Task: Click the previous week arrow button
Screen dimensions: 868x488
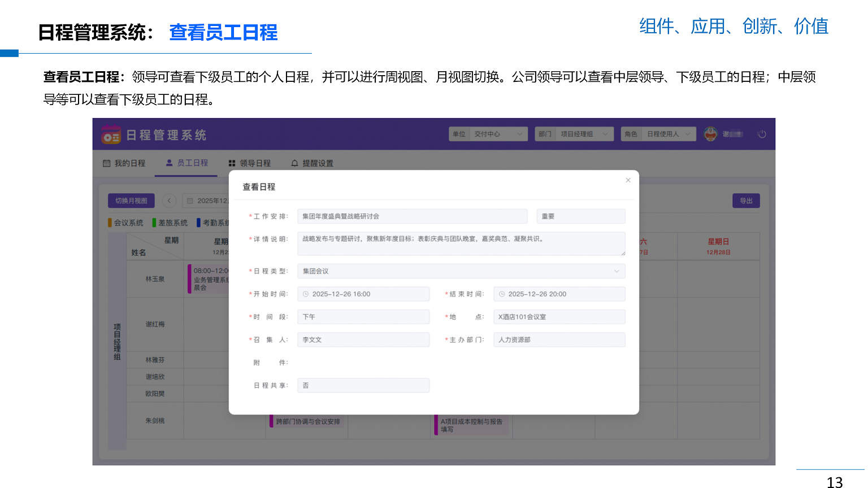Action: pyautogui.click(x=169, y=201)
